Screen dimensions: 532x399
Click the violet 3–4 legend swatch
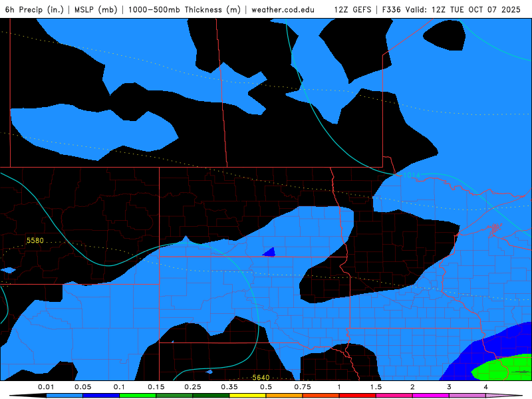(x=467, y=396)
